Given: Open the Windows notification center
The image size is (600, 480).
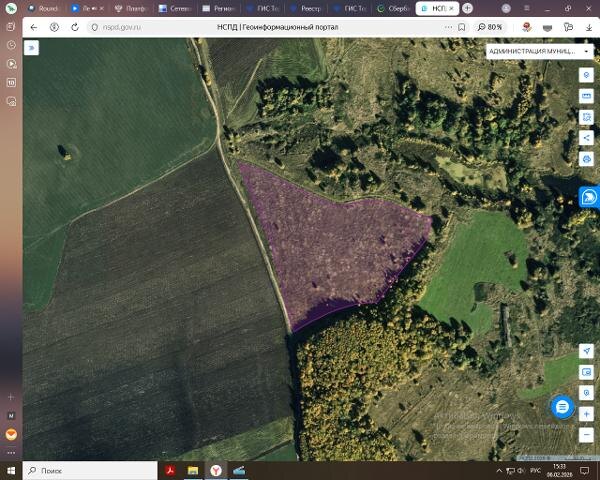Looking at the screenshot, I should [x=584, y=471].
